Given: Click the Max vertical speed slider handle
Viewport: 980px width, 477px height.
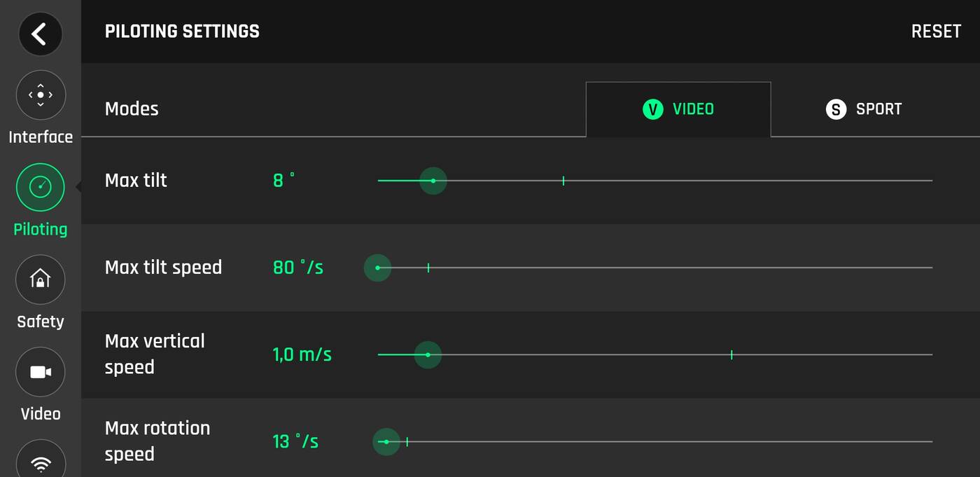Looking at the screenshot, I should click(x=428, y=355).
